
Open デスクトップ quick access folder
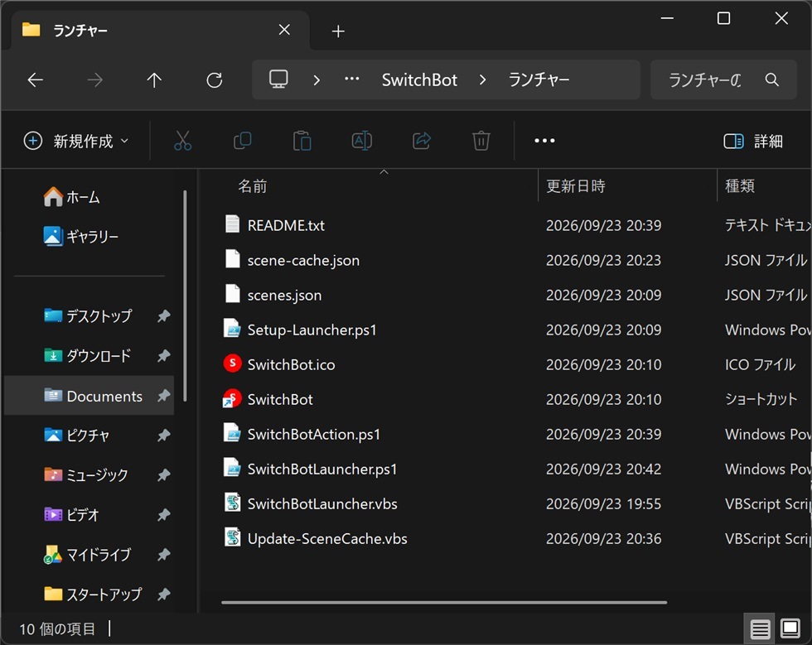[88, 315]
